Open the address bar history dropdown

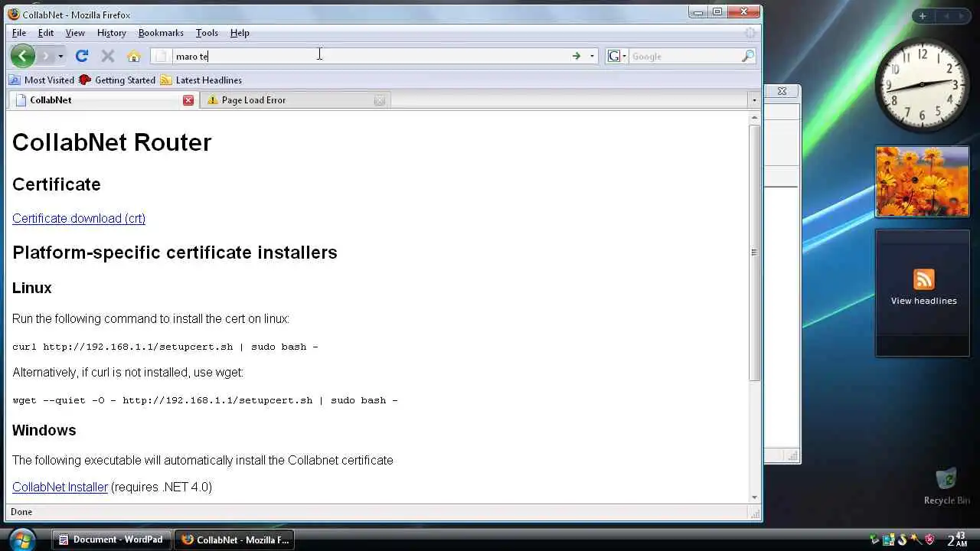pyautogui.click(x=592, y=56)
